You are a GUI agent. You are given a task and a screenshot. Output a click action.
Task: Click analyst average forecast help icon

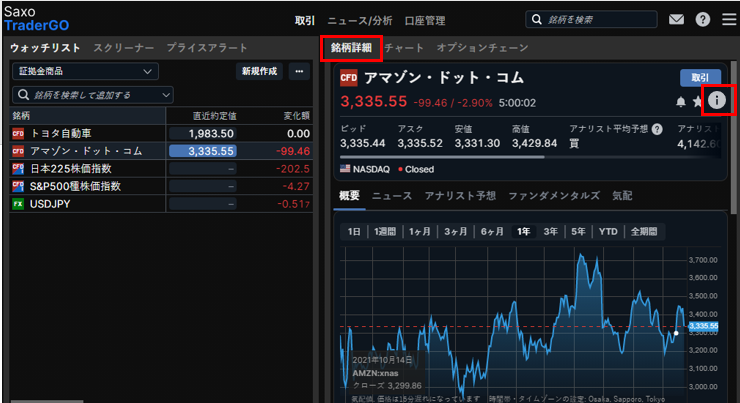click(657, 129)
